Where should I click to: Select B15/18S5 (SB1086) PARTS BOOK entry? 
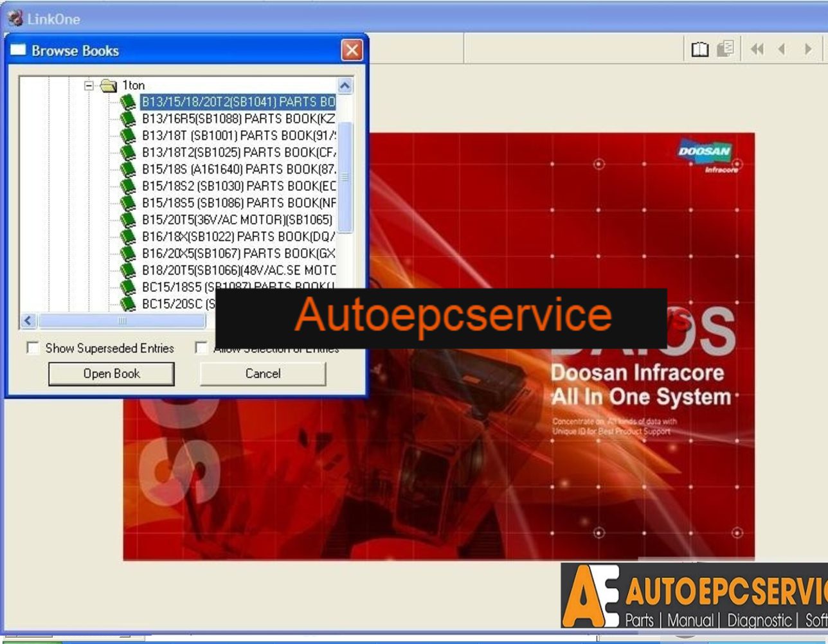click(x=238, y=202)
